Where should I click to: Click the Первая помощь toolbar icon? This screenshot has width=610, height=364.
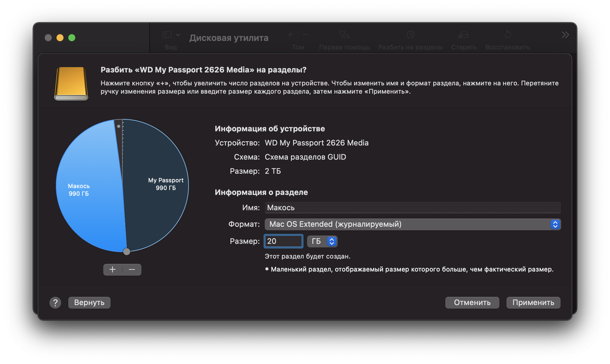pyautogui.click(x=345, y=35)
